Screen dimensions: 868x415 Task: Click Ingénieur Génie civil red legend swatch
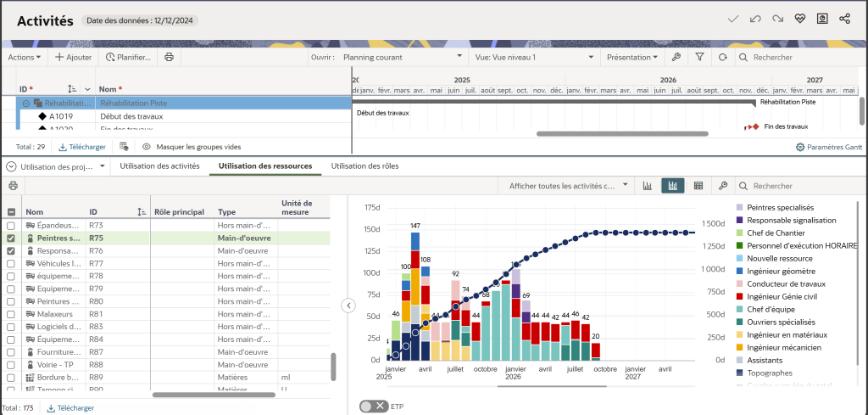[739, 296]
